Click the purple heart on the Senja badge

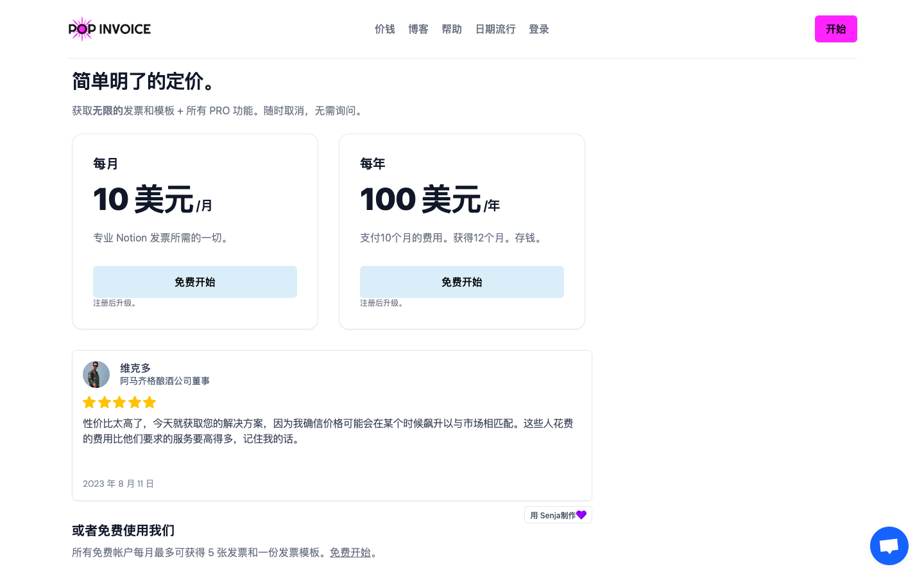pyautogui.click(x=581, y=514)
